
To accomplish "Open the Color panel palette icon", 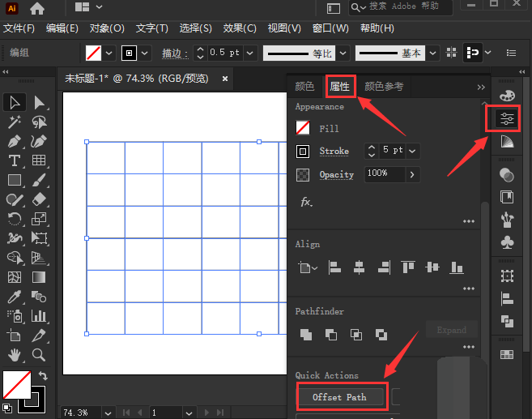I will tap(507, 96).
